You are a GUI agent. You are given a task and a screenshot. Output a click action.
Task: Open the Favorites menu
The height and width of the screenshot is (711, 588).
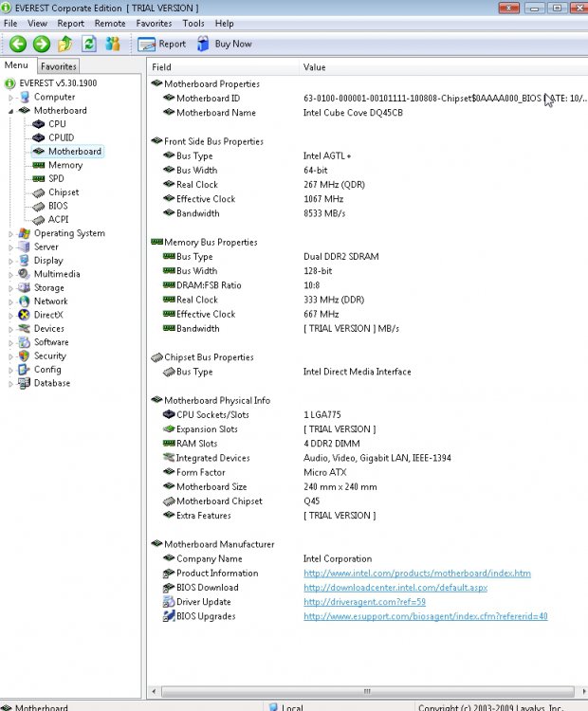[154, 23]
